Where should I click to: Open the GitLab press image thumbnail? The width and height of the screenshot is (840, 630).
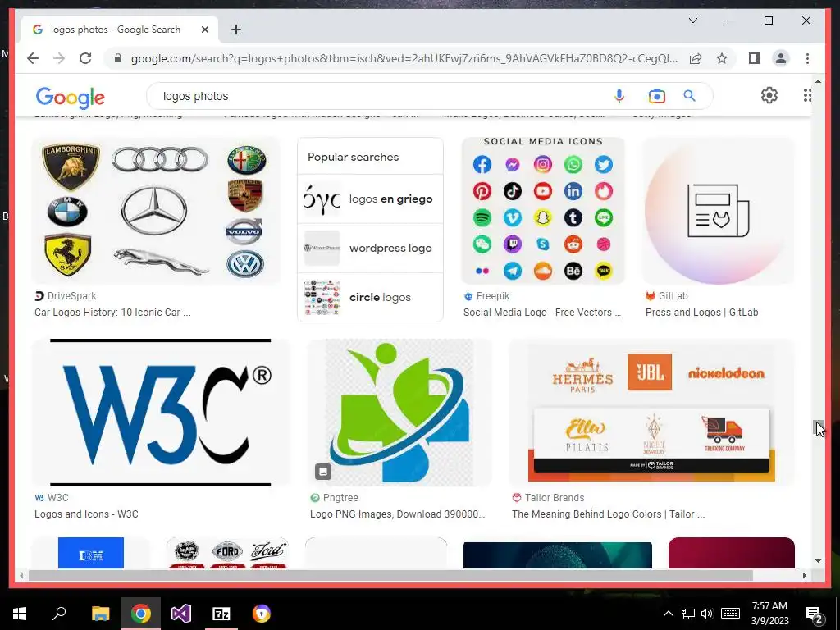718,211
